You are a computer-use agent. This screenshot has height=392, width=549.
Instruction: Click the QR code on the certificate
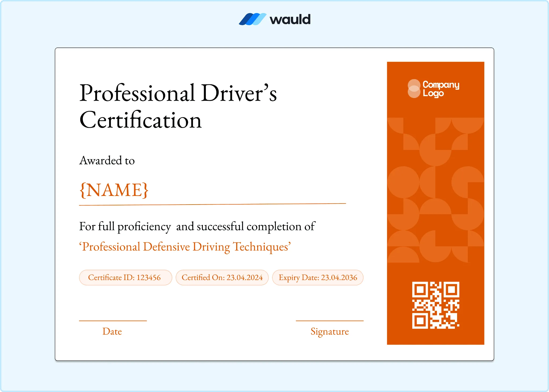[x=436, y=305]
